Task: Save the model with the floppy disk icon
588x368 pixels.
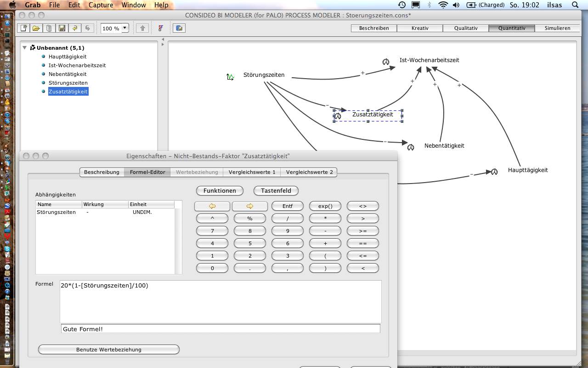Action: click(62, 28)
